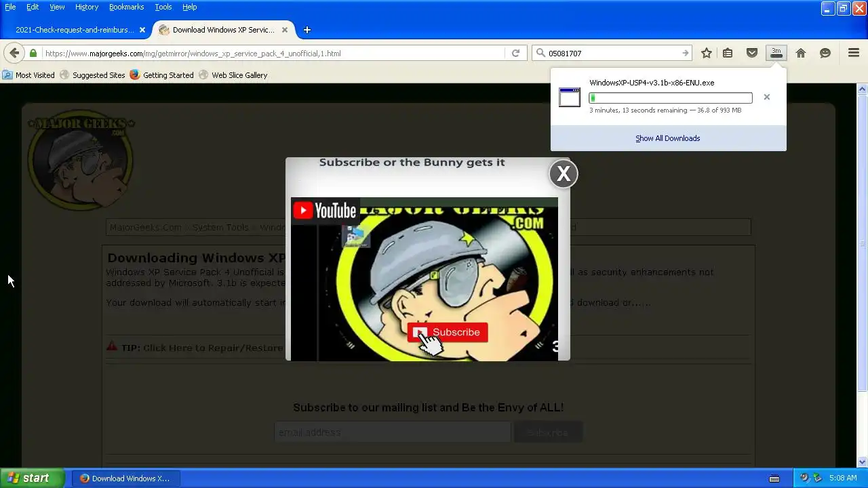
Task: Click the vertical scrollbar thumb
Action: 863,243
